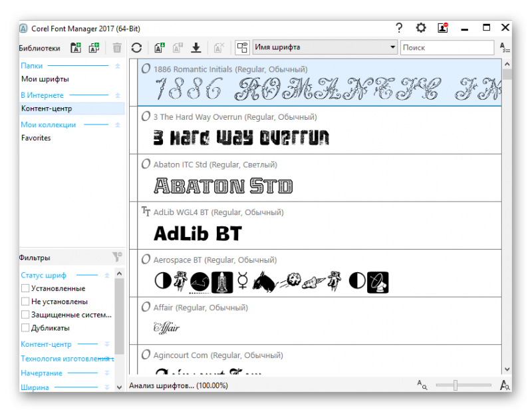Expand the Технология изготовления filter section
This screenshot has width=532, height=412.
107,358
